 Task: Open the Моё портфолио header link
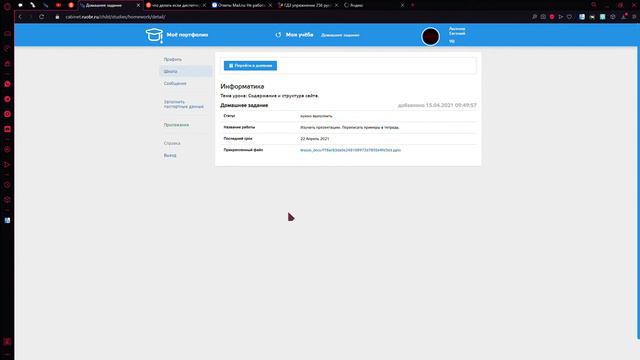pos(187,35)
